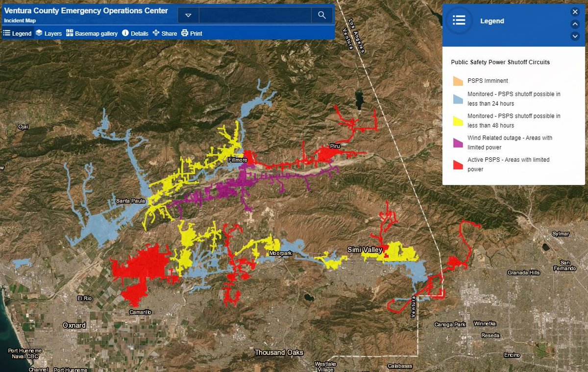This screenshot has width=588, height=372.
Task: Click the 'Wind Related outage' legend description
Action: 510,143
